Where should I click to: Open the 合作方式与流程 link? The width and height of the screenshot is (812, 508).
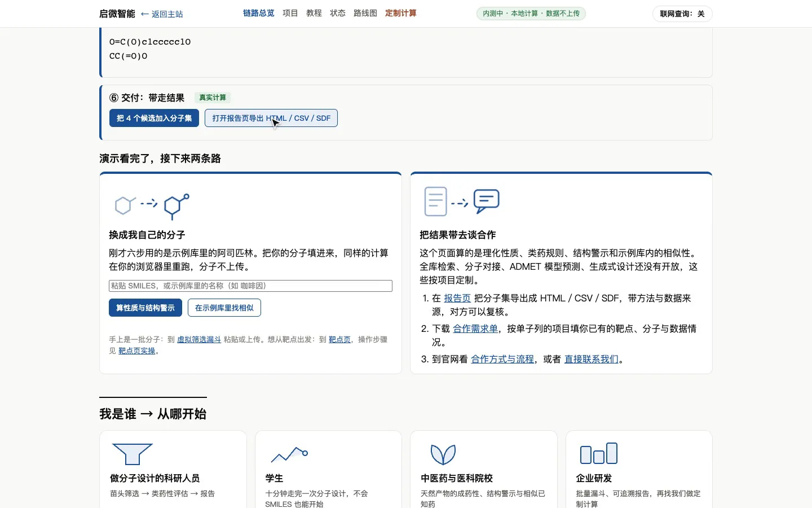coord(502,359)
